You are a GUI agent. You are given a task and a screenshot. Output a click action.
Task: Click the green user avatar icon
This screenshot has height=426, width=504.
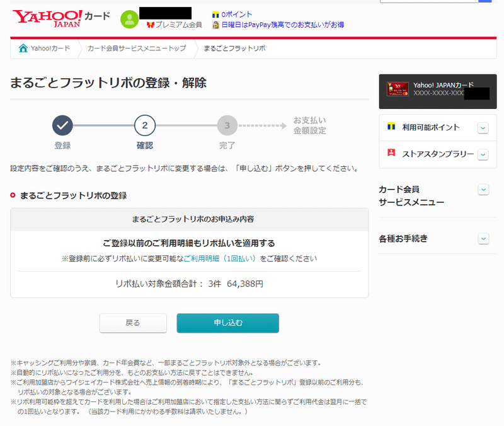129,20
